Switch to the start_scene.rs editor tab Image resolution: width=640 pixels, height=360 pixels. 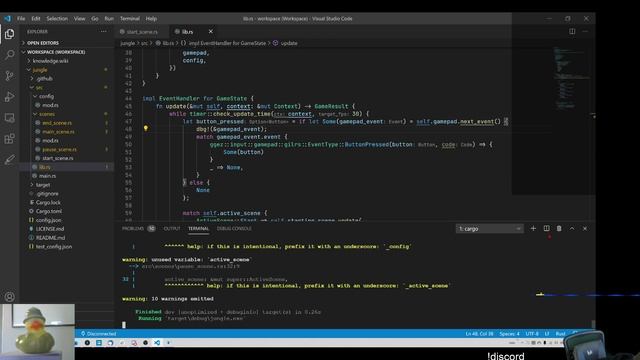tap(142, 31)
